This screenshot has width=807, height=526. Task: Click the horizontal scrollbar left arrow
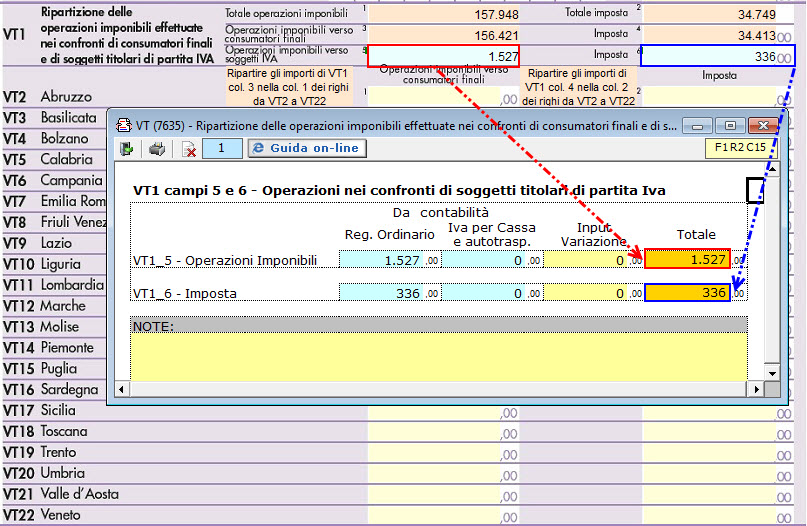[121, 389]
